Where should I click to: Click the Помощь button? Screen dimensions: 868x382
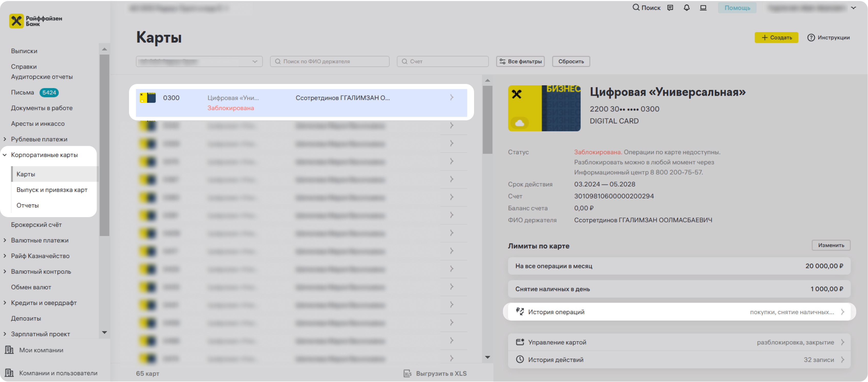pos(737,8)
